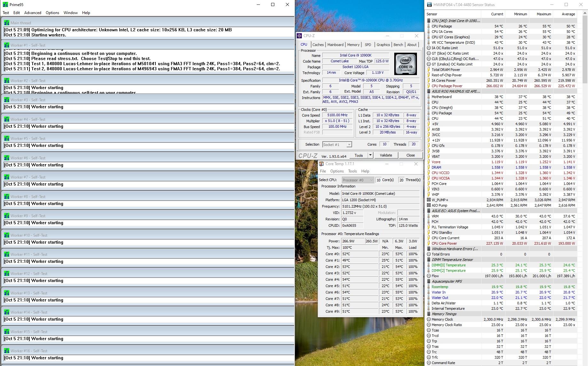Click the Worker #2 Self-Test window icon
Screen dimensions: 588x366
click(x=7, y=81)
